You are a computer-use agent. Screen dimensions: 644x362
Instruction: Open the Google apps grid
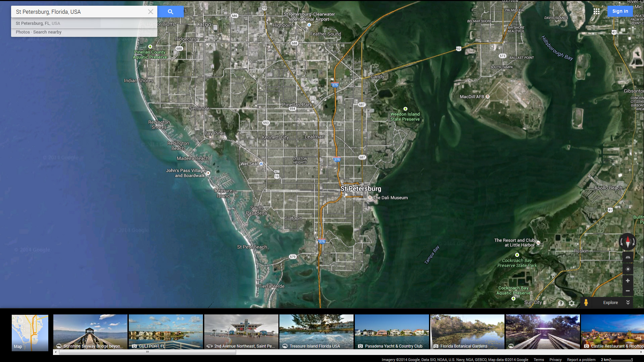[596, 11]
